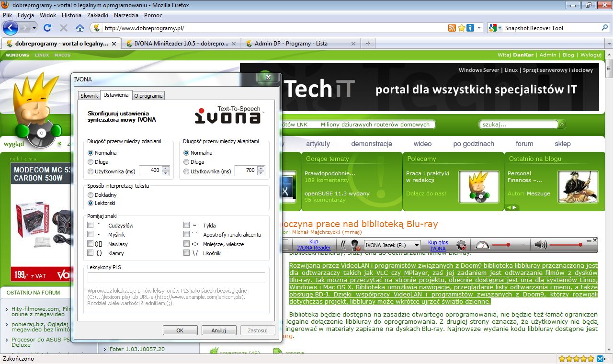Open the Zakładki menu
Viewport: 613px width, 364px height.
pyautogui.click(x=97, y=15)
